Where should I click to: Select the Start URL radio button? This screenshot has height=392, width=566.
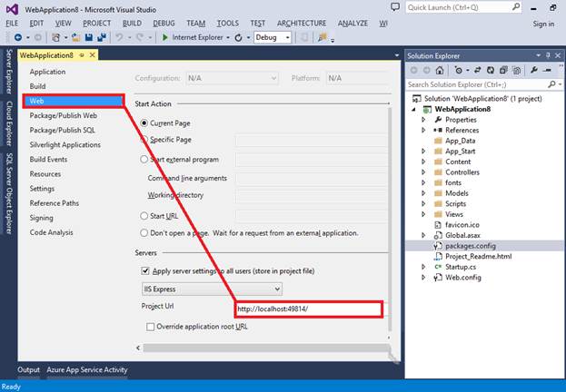tap(144, 216)
